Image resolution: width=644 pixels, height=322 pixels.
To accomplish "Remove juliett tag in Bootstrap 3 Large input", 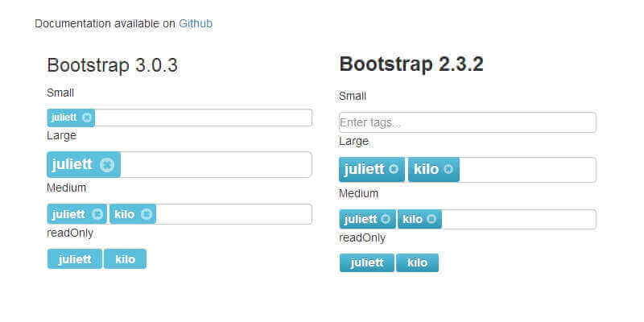I will coord(107,165).
